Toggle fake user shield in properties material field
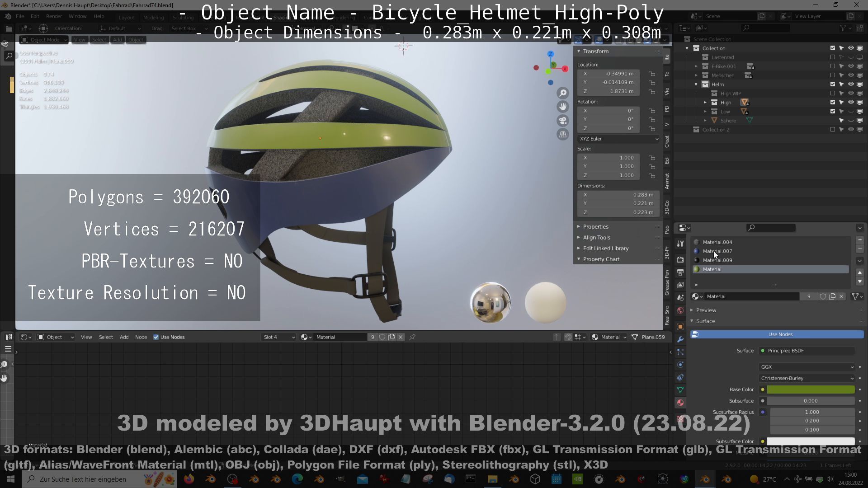 coord(823,296)
